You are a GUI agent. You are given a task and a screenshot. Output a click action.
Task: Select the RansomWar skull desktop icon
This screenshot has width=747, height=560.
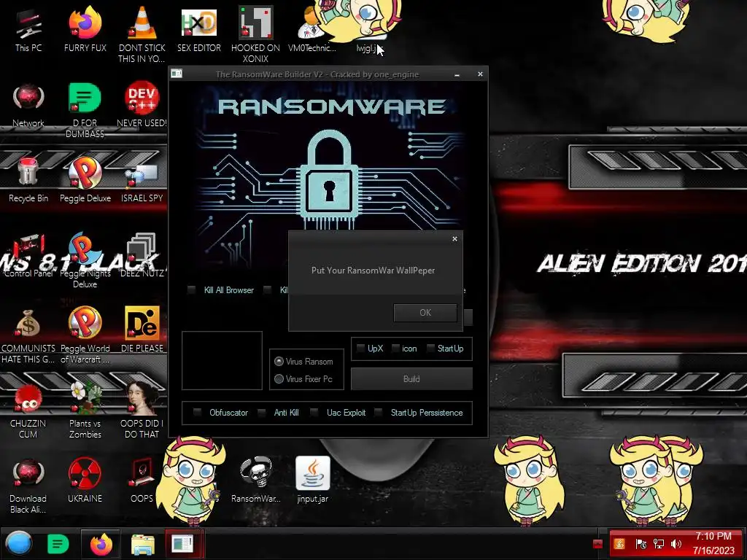(x=256, y=480)
